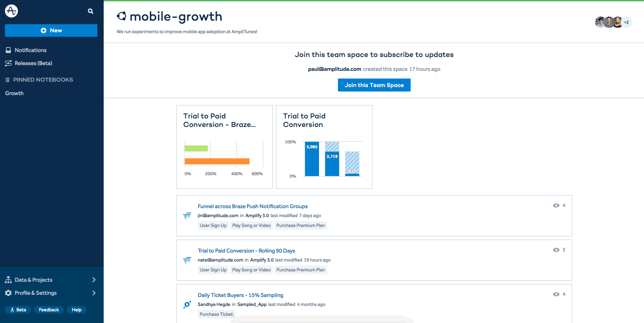The width and height of the screenshot is (644, 323).
Task: Open Notifications in the sidebar
Action: click(30, 50)
